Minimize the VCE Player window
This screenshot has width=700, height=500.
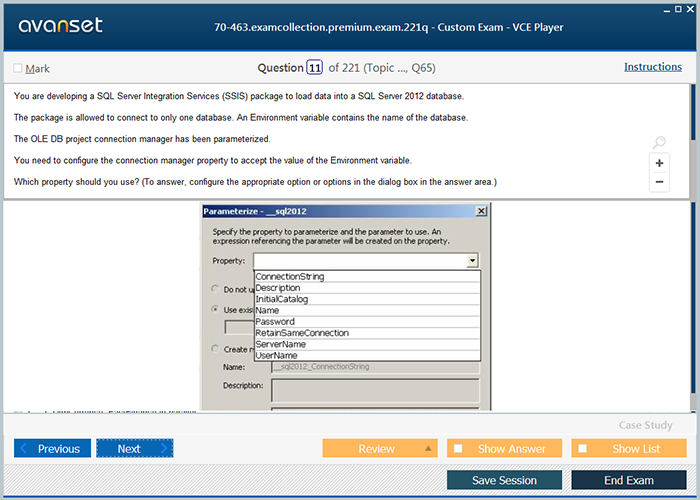[x=667, y=10]
